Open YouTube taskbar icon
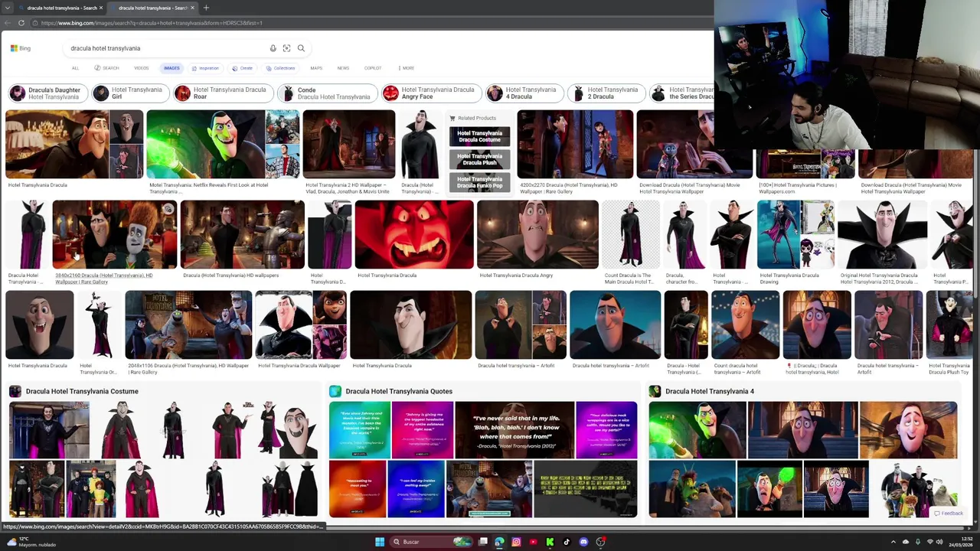Image resolution: width=980 pixels, height=551 pixels. pos(533,542)
